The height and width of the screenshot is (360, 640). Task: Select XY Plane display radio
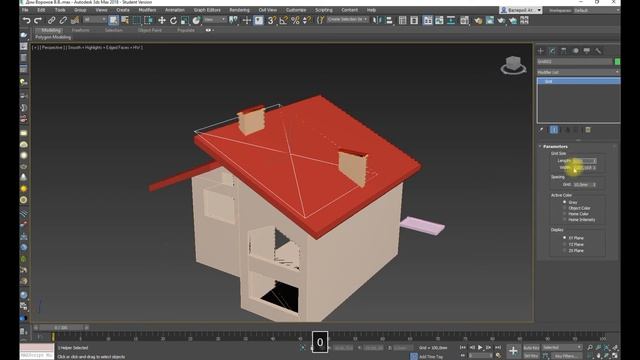565,238
